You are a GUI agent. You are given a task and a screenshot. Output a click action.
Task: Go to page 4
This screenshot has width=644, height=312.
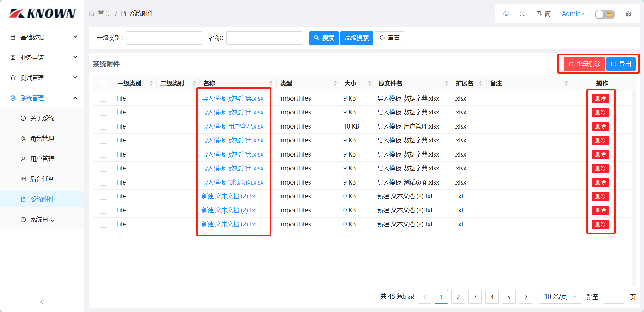(x=492, y=297)
